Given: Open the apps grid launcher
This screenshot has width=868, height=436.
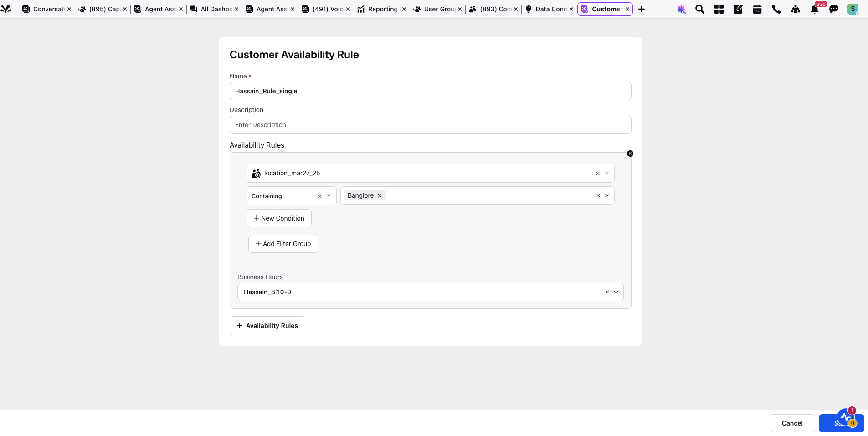Looking at the screenshot, I should [719, 9].
